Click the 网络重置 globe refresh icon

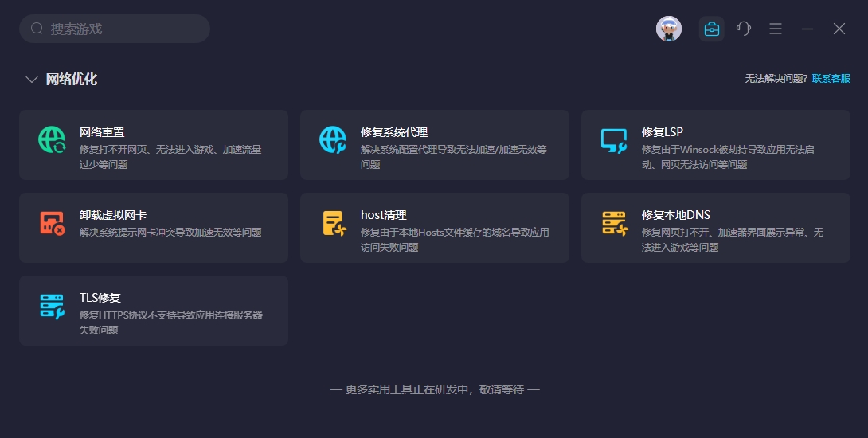[x=53, y=140]
